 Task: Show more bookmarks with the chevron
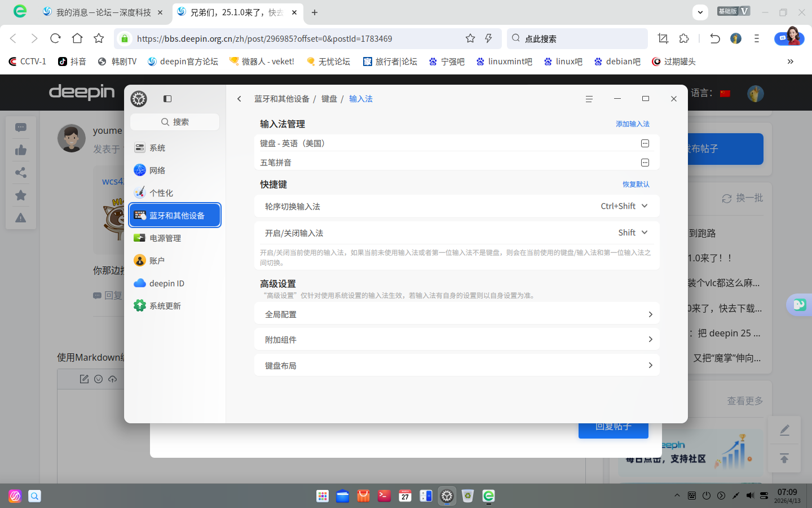[x=791, y=62]
